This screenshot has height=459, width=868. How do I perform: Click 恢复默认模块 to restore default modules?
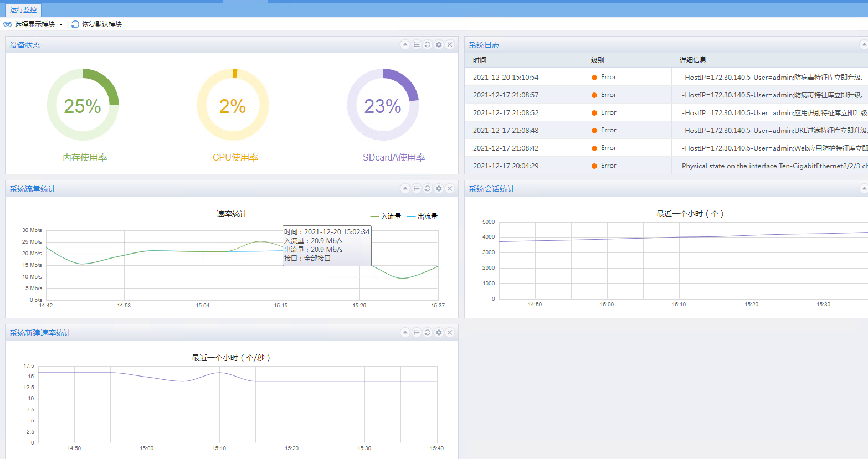[97, 24]
